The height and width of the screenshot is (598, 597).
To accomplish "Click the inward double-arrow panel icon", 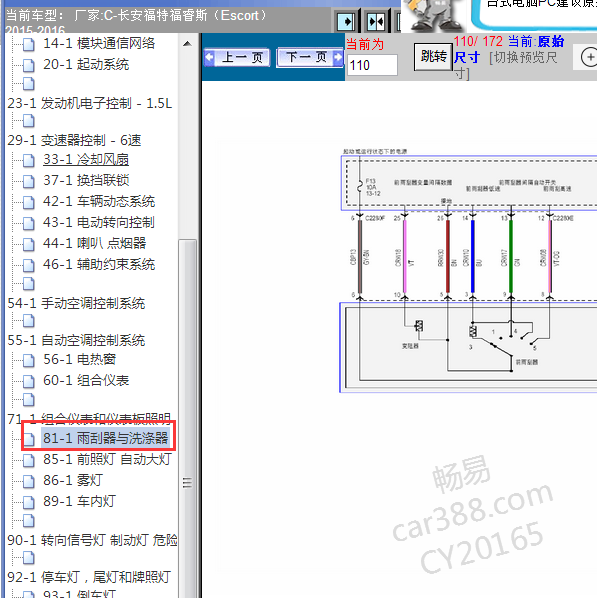I will tap(376, 21).
